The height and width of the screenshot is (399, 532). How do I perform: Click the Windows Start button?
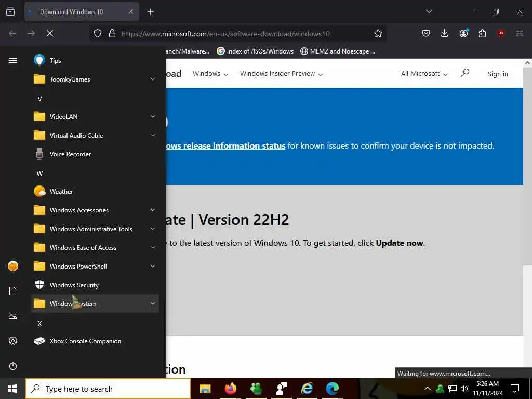tap(12, 389)
